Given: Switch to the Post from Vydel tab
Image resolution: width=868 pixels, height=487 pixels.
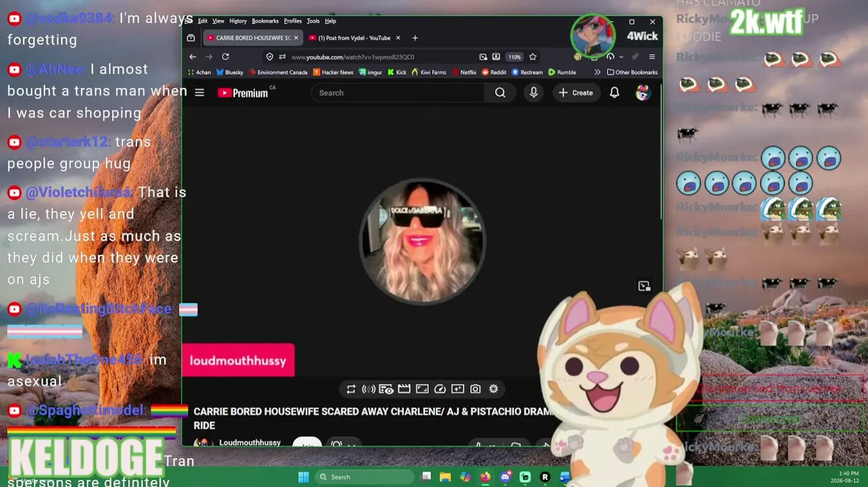Looking at the screenshot, I should pos(354,38).
